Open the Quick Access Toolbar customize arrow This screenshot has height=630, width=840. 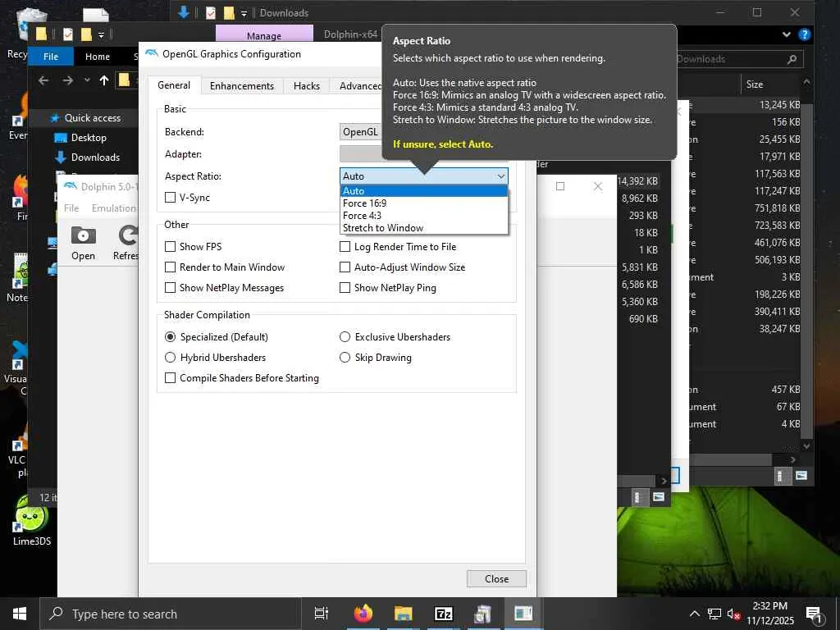pyautogui.click(x=101, y=35)
